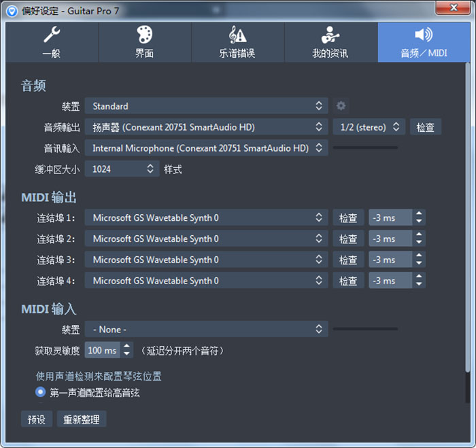Click the audio device settings gear icon

341,105
